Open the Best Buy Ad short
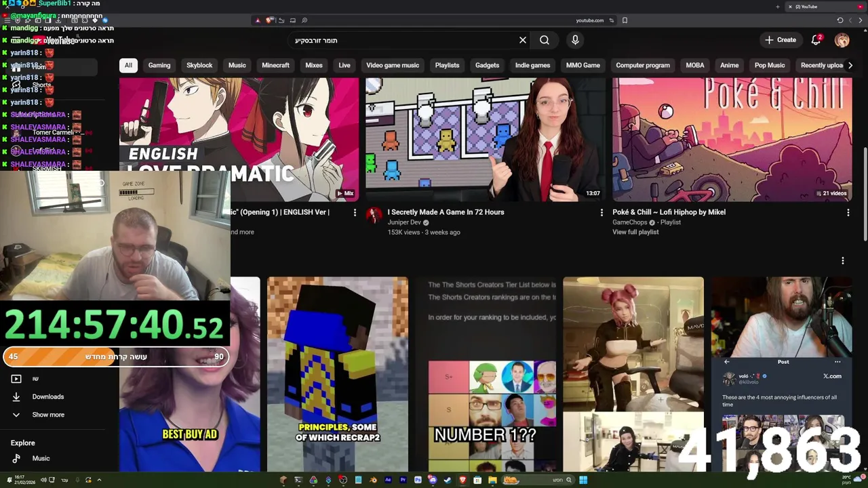The image size is (868, 488). (189, 374)
